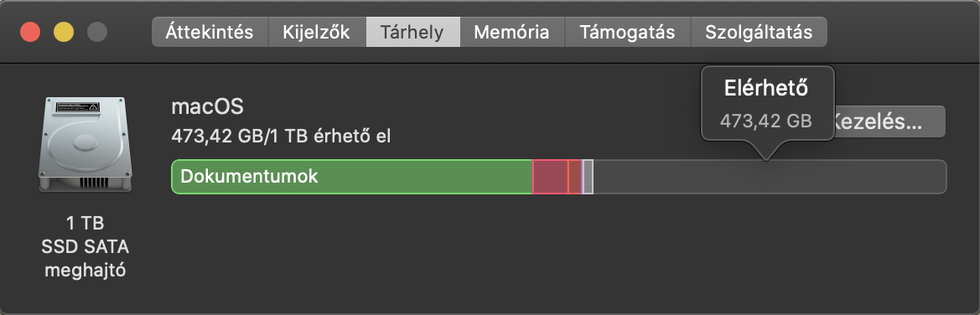Click the '473,42 GB/1 TB érhető el' text
This screenshot has height=315, width=980.
(x=281, y=136)
